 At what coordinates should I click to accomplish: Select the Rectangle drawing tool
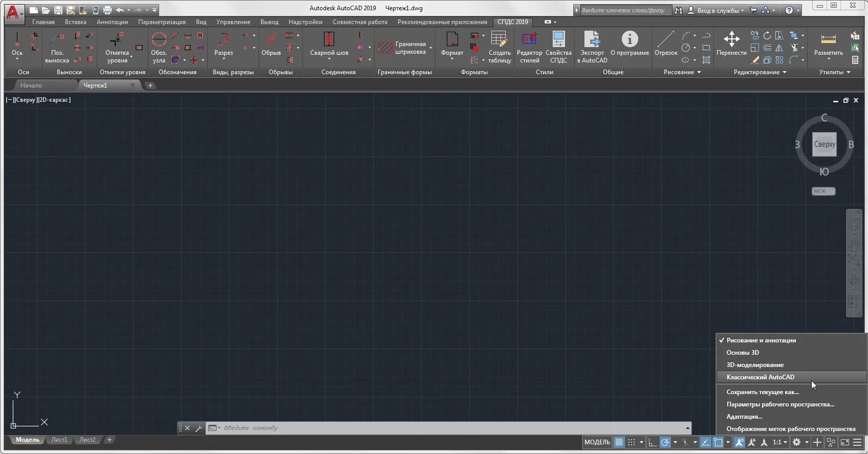pyautogui.click(x=706, y=48)
